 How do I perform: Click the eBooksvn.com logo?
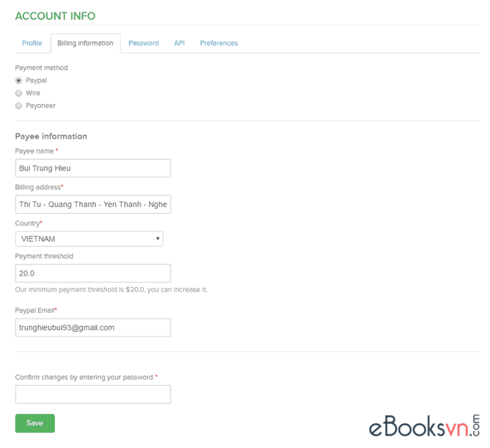coord(425,425)
